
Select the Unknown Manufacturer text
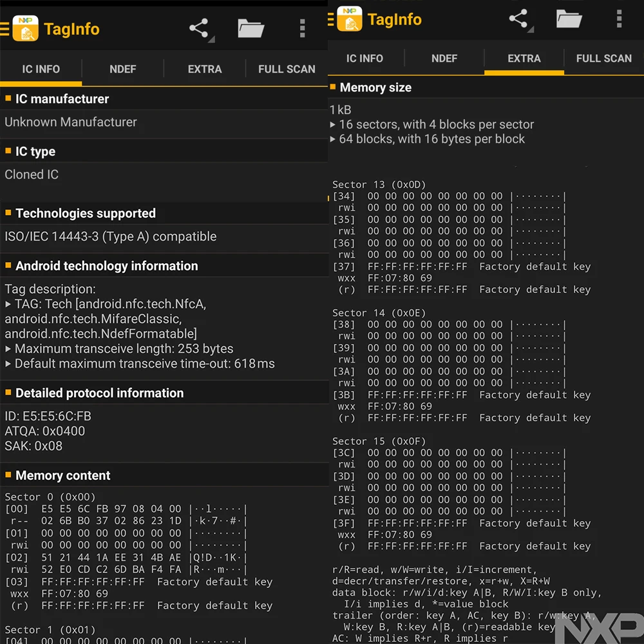71,122
